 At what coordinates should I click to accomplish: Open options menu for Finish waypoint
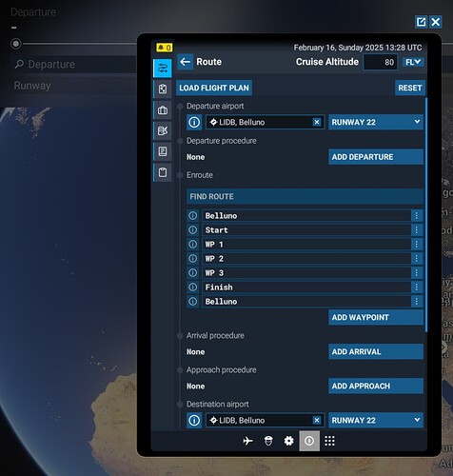417,287
